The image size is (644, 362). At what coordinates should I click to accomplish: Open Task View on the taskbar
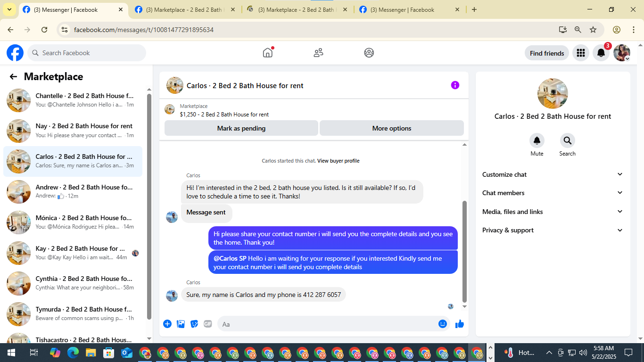pos(33,353)
